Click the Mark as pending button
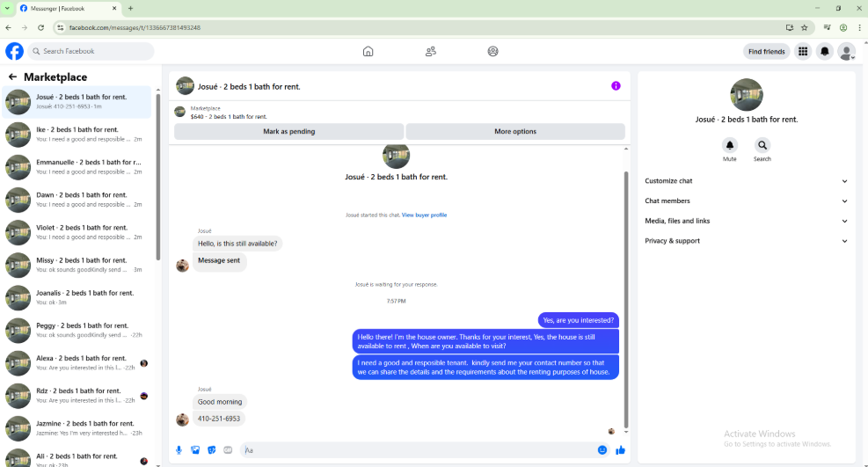 click(x=289, y=132)
